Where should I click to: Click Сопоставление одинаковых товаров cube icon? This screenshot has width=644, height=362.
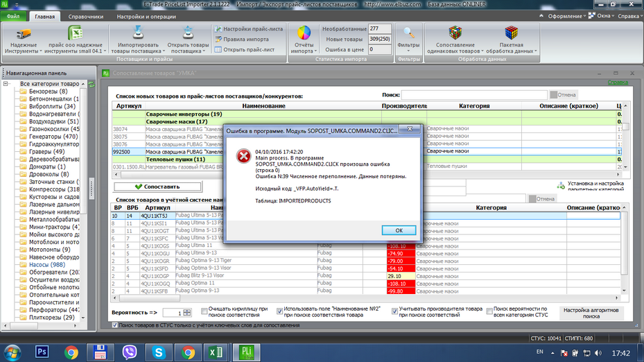coord(455,33)
